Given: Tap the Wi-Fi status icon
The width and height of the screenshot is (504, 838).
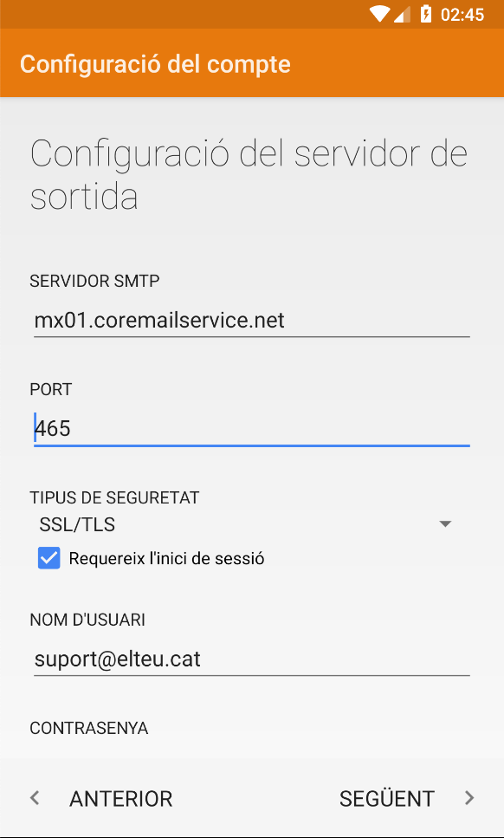Looking at the screenshot, I should [x=379, y=14].
